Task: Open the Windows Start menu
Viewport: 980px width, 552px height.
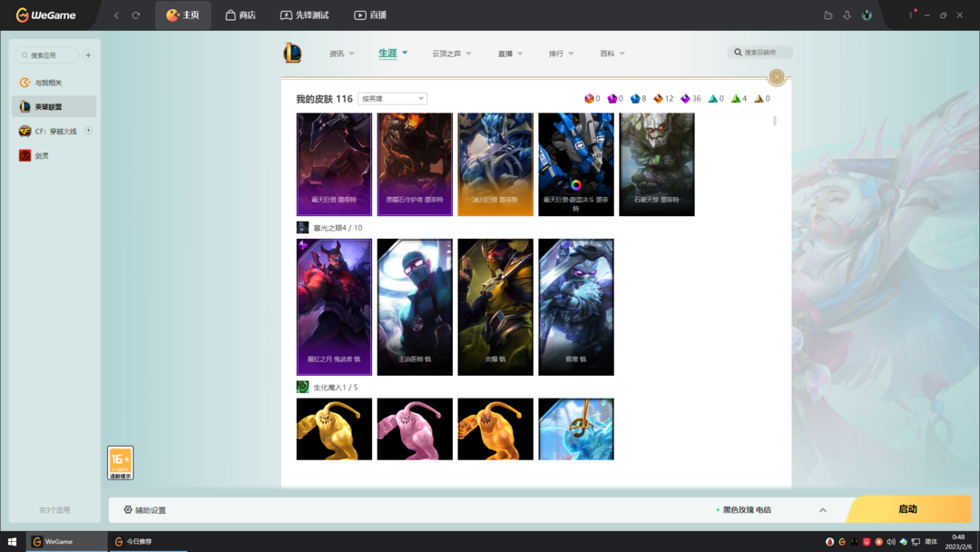Action: 12,542
